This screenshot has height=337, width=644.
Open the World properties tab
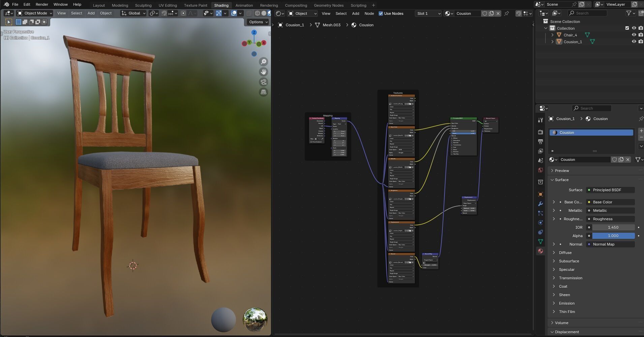(x=541, y=170)
